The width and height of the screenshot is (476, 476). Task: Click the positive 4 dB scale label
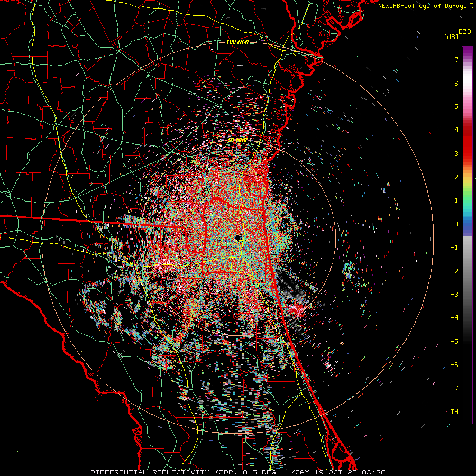point(456,130)
